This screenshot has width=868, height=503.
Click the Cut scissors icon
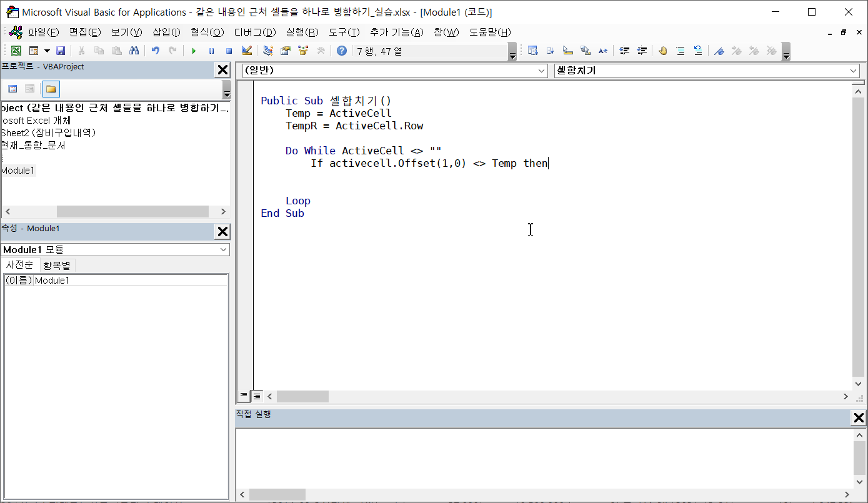tap(81, 51)
